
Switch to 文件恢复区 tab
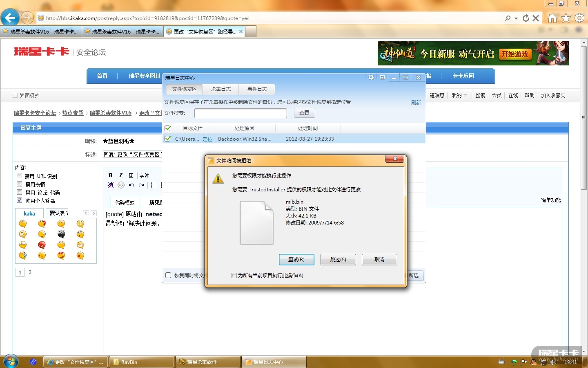point(184,89)
